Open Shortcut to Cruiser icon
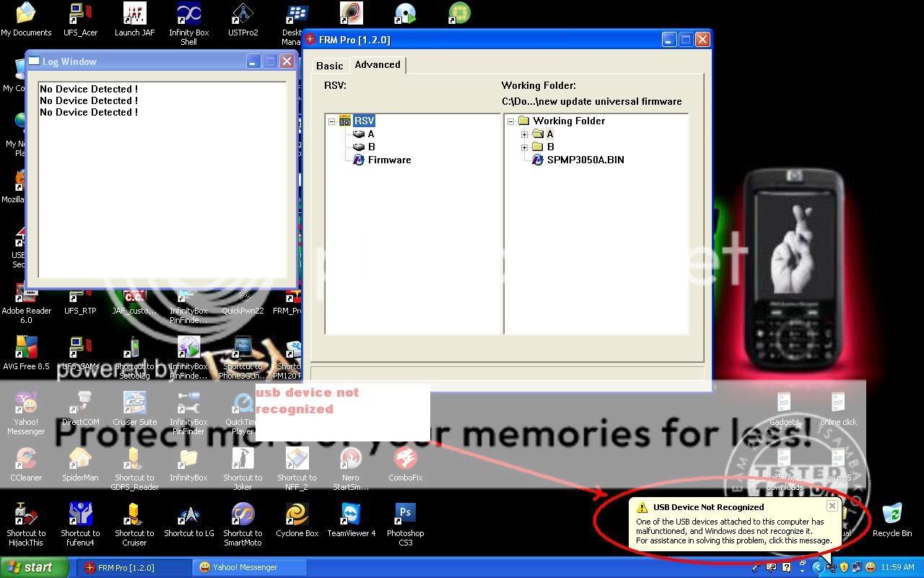The width and height of the screenshot is (924, 578). [x=134, y=525]
